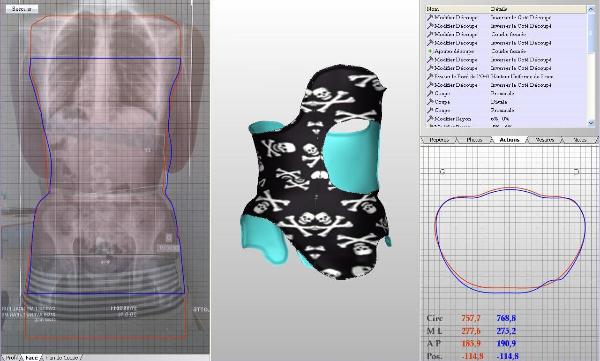The image size is (600, 361).
Task: Open the Plan de Coupe tab
Action: click(x=61, y=358)
